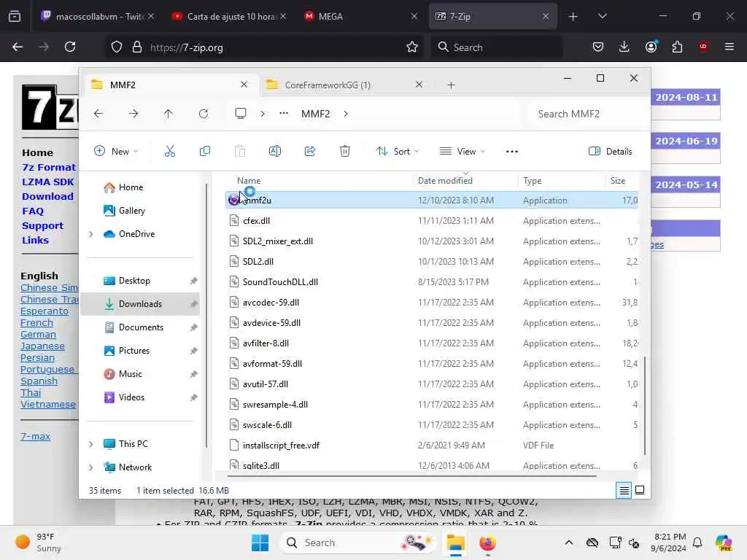Click the Windows taskbar Search box
Screen dimensions: 747x560
coord(358,542)
